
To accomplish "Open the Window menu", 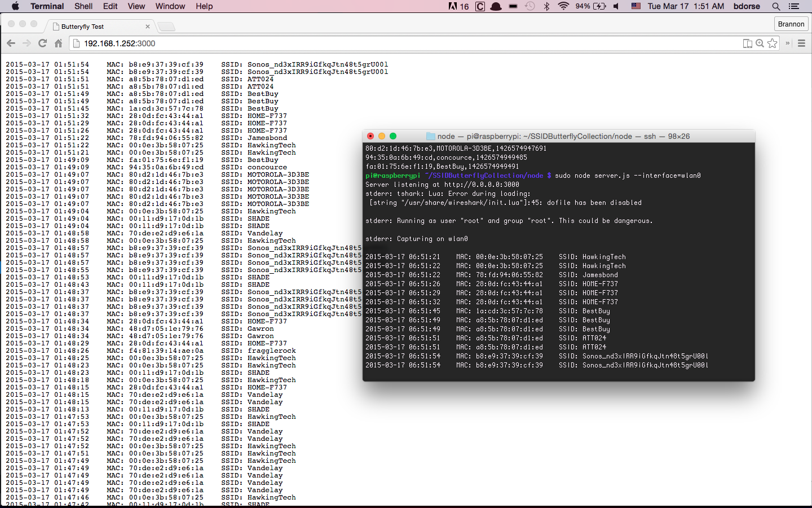I will [x=170, y=6].
